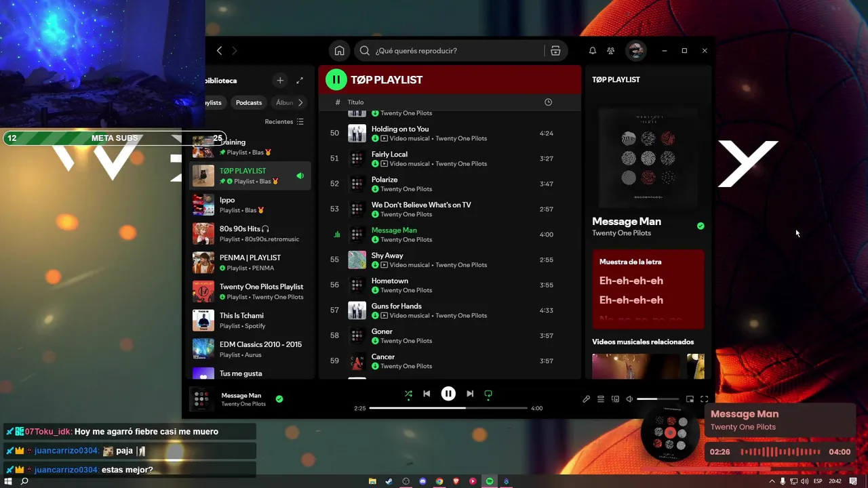Open friend activity icon

(x=610, y=51)
